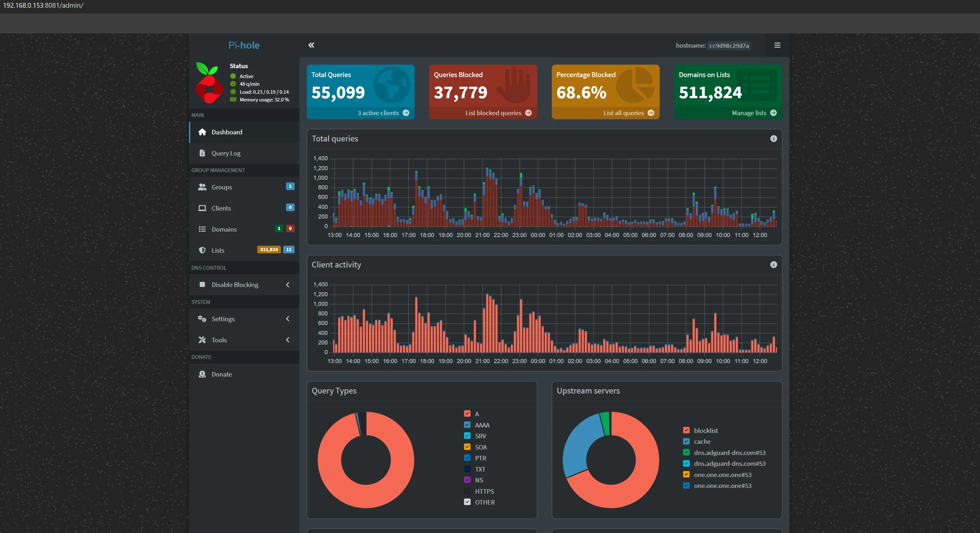The width and height of the screenshot is (980, 533).
Task: Click the Donate menu entry
Action: 222,374
